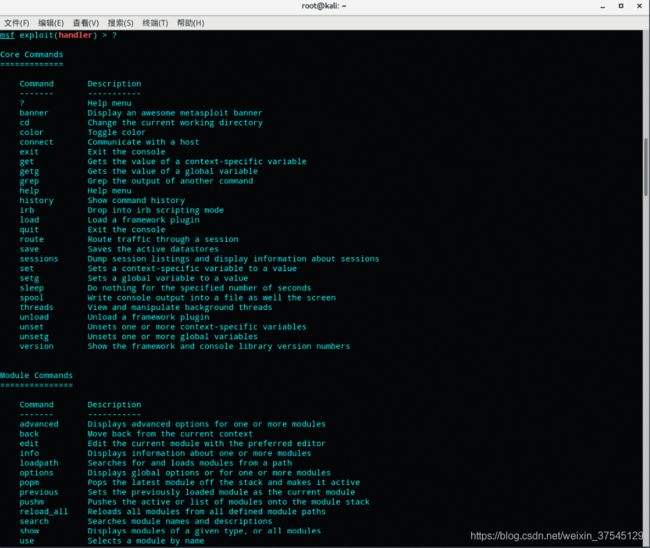Click the 'options' module command

[36, 473]
